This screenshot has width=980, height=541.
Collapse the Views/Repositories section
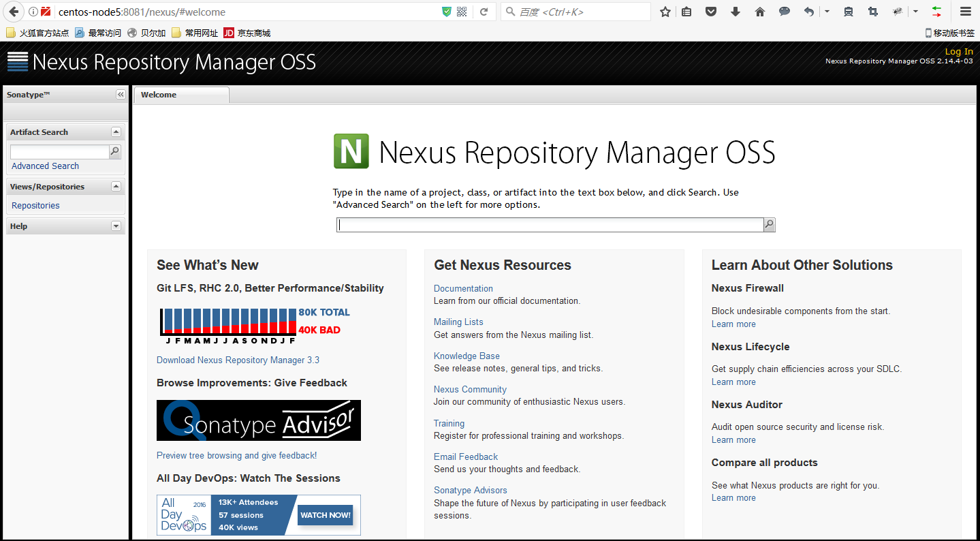click(116, 187)
